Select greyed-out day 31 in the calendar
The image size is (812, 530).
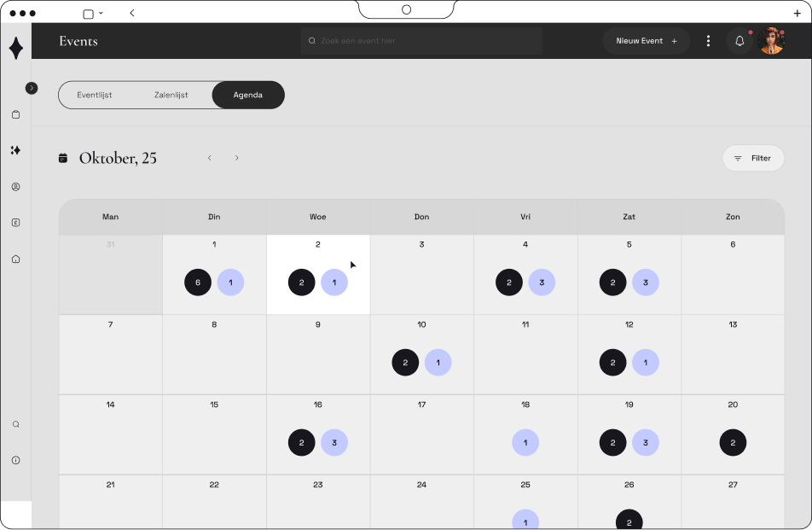click(110, 275)
